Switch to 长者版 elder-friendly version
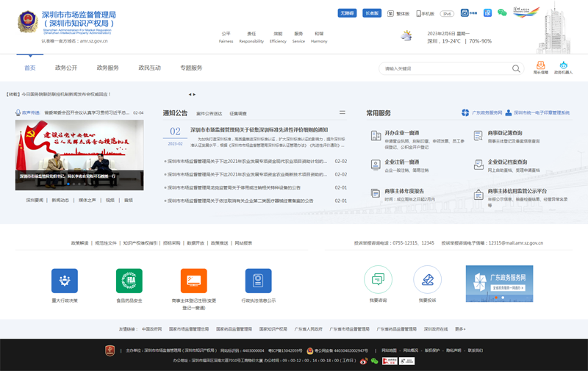 pos(372,13)
